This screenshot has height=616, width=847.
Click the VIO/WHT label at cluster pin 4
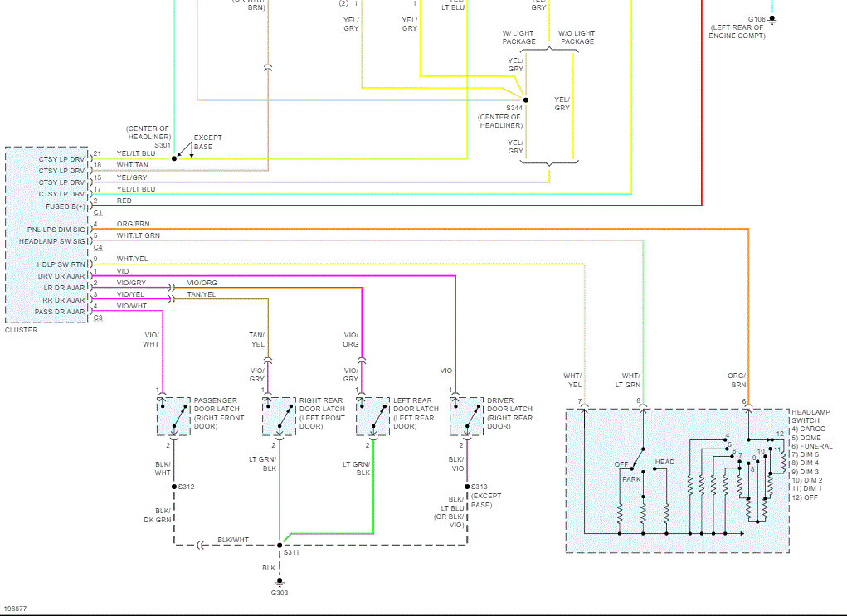(x=131, y=306)
